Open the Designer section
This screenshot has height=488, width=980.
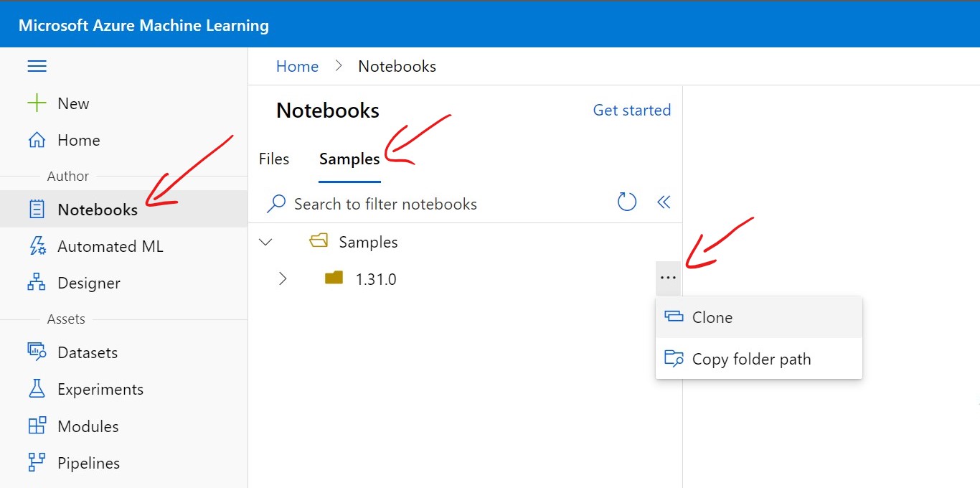pyautogui.click(x=88, y=283)
